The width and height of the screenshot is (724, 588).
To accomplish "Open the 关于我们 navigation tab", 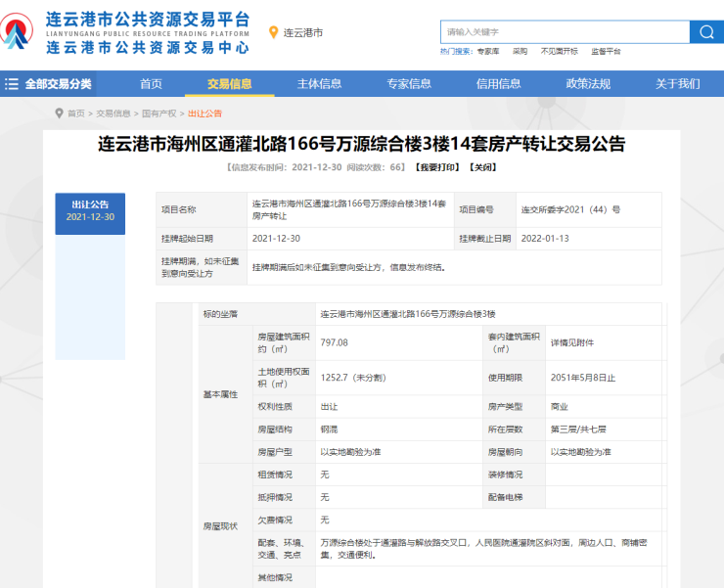I will coord(677,83).
